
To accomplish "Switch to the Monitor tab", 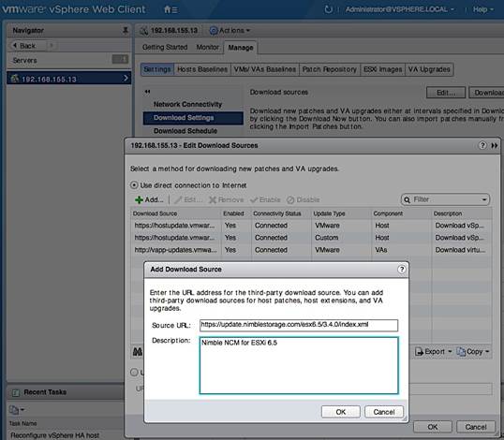I will [208, 47].
